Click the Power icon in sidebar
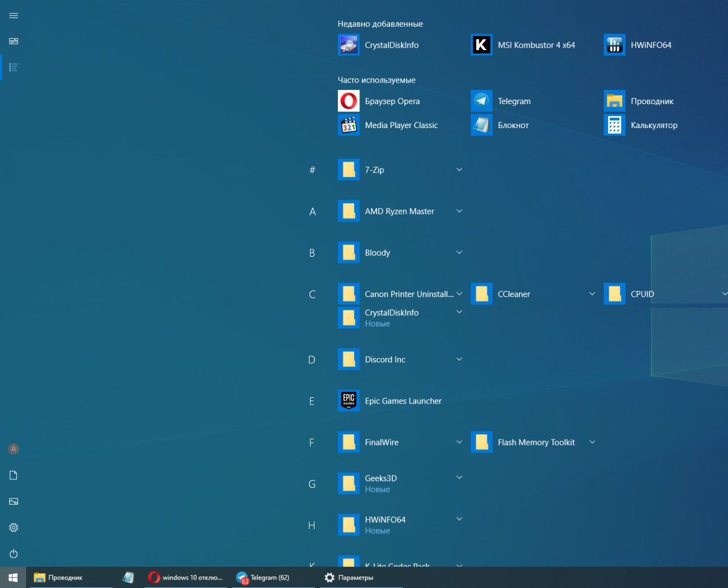Image resolution: width=728 pixels, height=588 pixels. pos(14,554)
